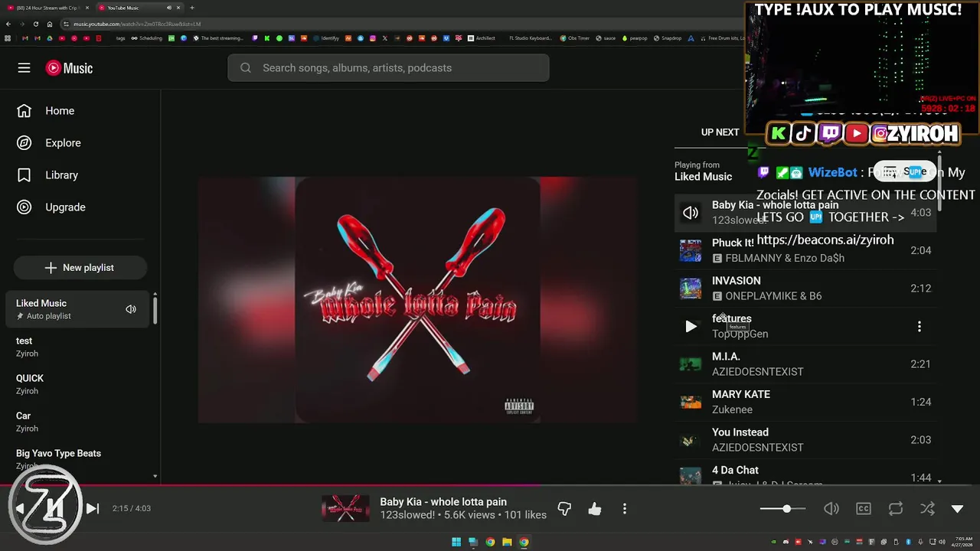Image resolution: width=980 pixels, height=551 pixels.
Task: Mute the YouTube Music tab's audio indicator
Action: coord(168,8)
